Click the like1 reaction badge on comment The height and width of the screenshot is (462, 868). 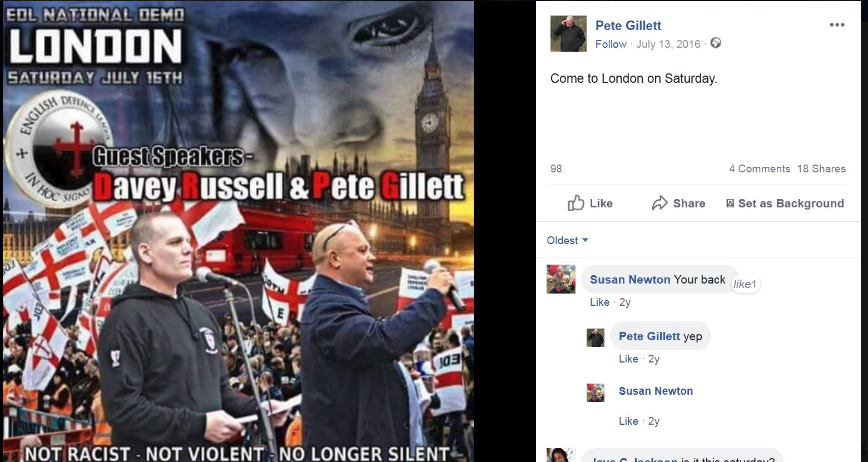745,284
